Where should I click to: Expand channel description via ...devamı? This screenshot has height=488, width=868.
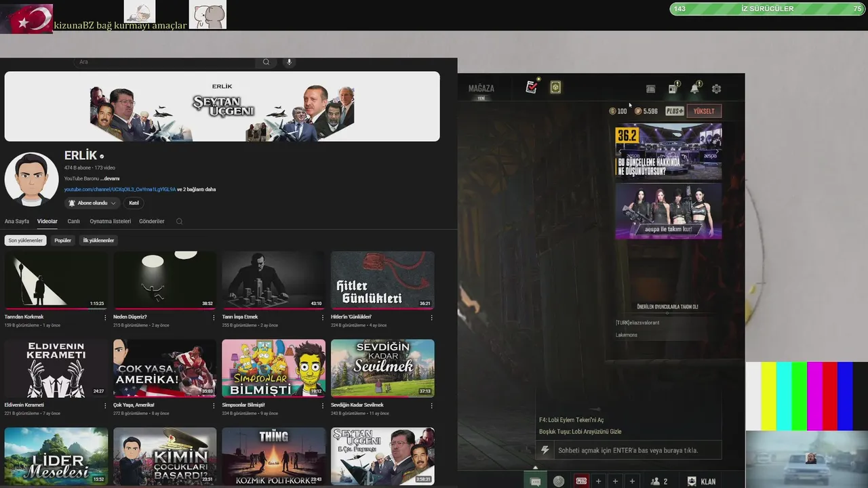(110, 178)
